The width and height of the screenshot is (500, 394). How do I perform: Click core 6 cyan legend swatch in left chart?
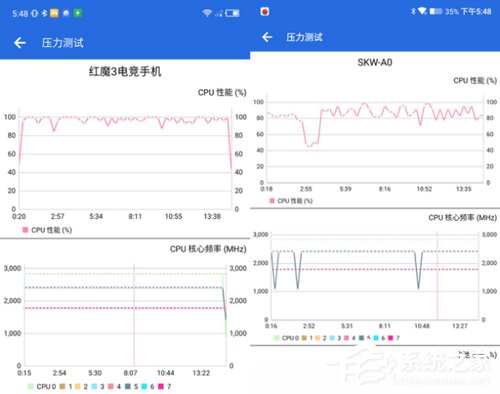144,386
